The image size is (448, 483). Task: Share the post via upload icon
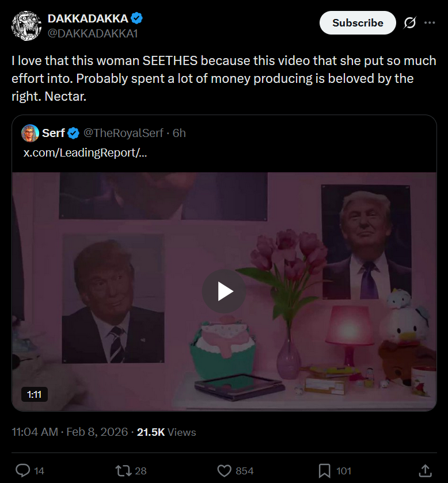[x=425, y=470]
